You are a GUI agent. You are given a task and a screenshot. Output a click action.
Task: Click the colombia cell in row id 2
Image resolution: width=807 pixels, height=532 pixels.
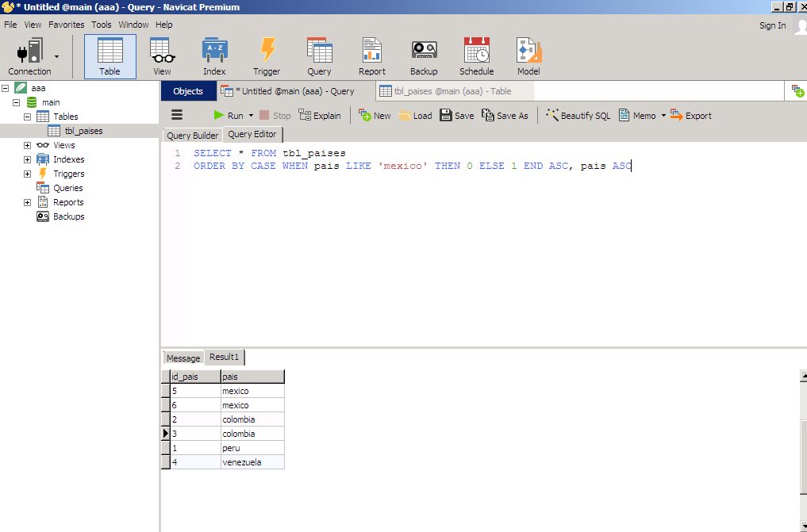coord(252,419)
